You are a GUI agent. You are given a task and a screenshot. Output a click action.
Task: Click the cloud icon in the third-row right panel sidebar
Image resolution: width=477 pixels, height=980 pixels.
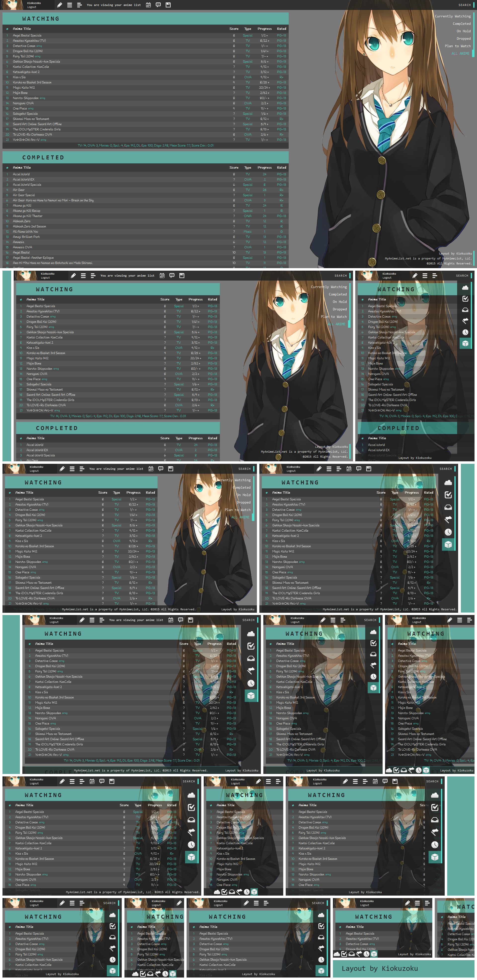click(x=448, y=483)
